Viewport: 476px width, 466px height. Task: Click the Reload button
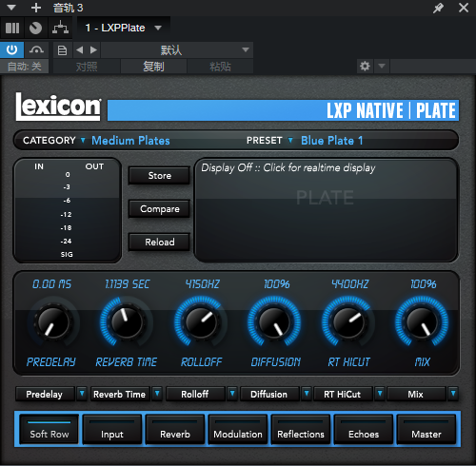click(159, 243)
